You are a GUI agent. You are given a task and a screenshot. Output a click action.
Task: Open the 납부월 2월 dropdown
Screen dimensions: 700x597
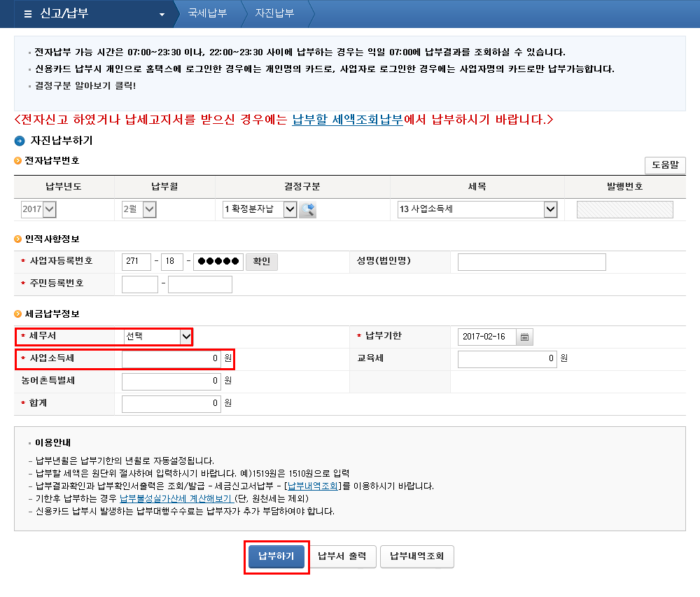pos(139,209)
